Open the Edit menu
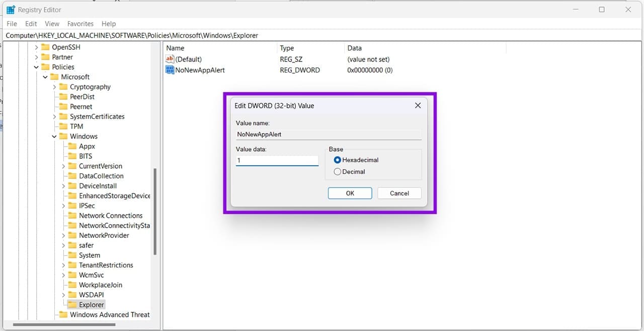 point(31,24)
